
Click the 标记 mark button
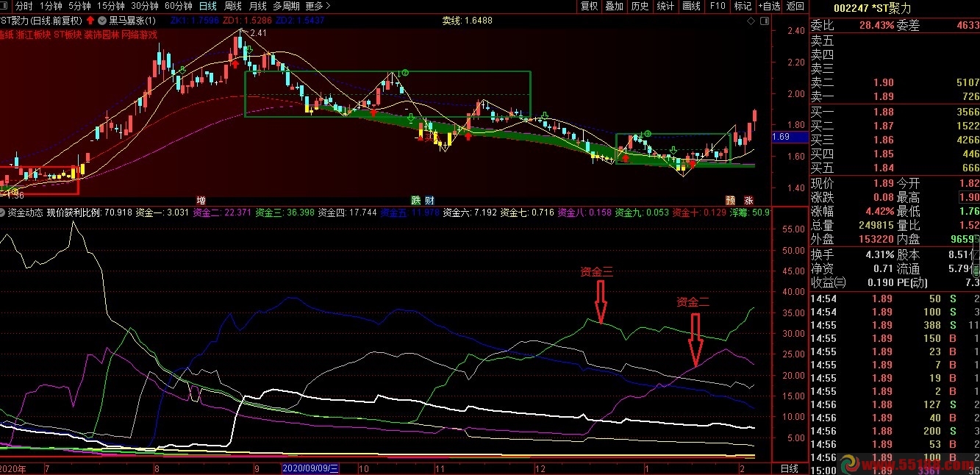(743, 6)
